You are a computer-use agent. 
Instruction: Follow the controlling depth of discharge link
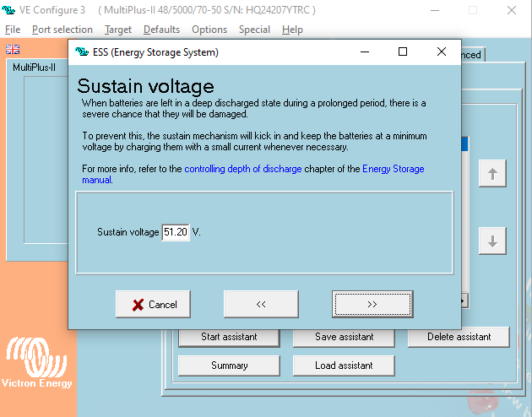pos(242,169)
